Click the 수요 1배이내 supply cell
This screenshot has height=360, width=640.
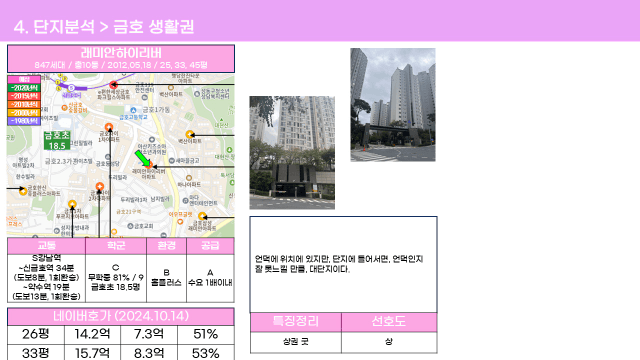pos(210,278)
